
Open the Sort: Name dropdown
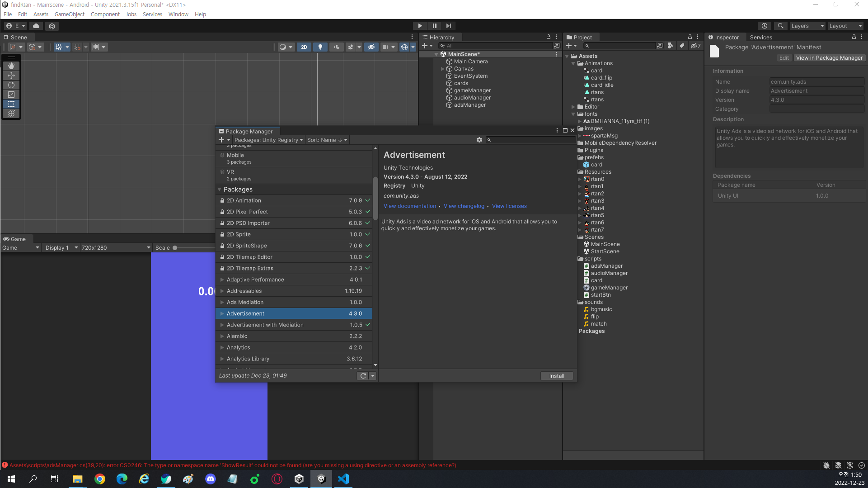tap(327, 140)
